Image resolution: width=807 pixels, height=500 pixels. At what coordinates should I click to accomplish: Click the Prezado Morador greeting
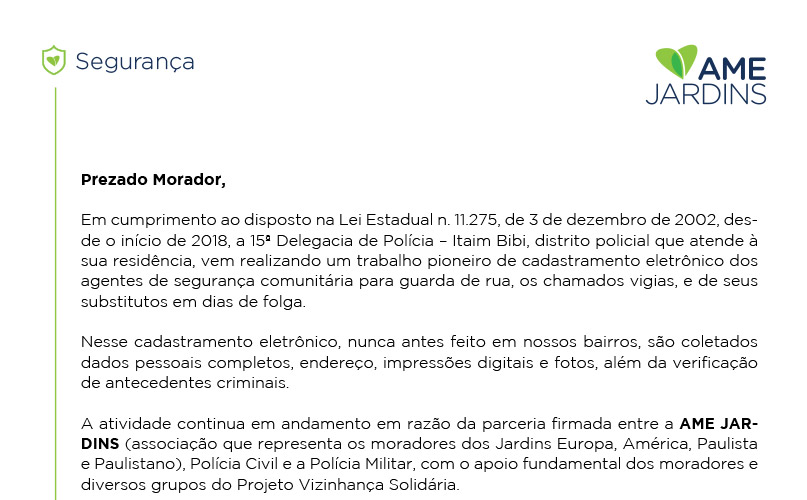coord(153,180)
